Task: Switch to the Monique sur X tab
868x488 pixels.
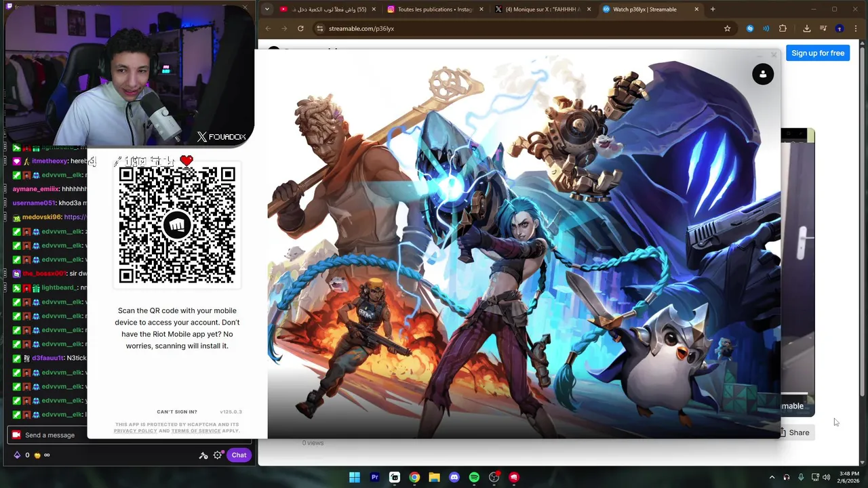Action: click(x=542, y=9)
